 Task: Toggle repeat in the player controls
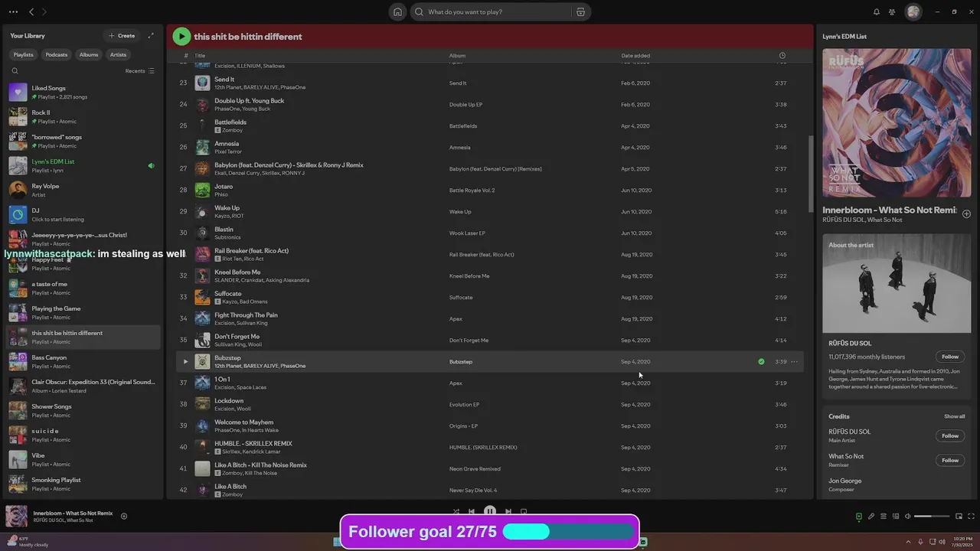click(x=524, y=511)
